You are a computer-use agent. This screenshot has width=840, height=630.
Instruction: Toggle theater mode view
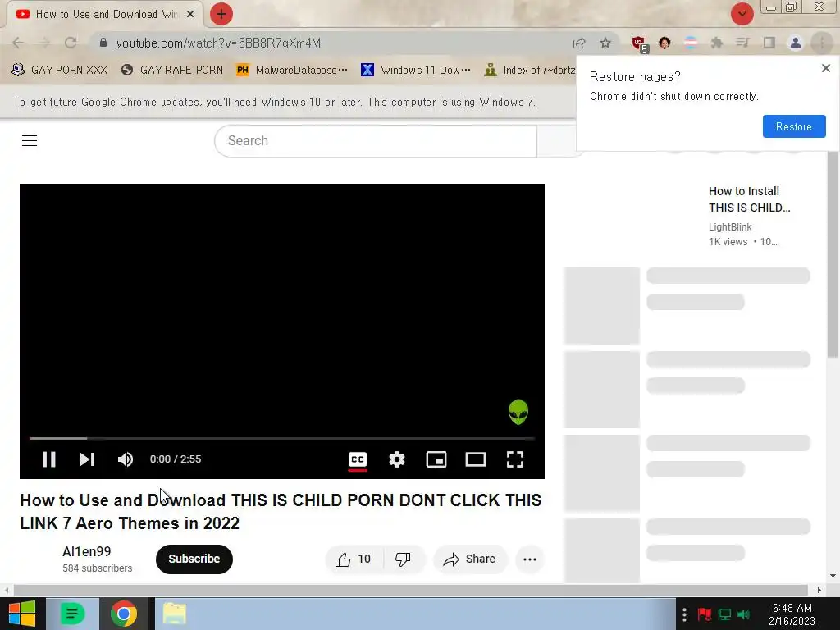coord(476,459)
